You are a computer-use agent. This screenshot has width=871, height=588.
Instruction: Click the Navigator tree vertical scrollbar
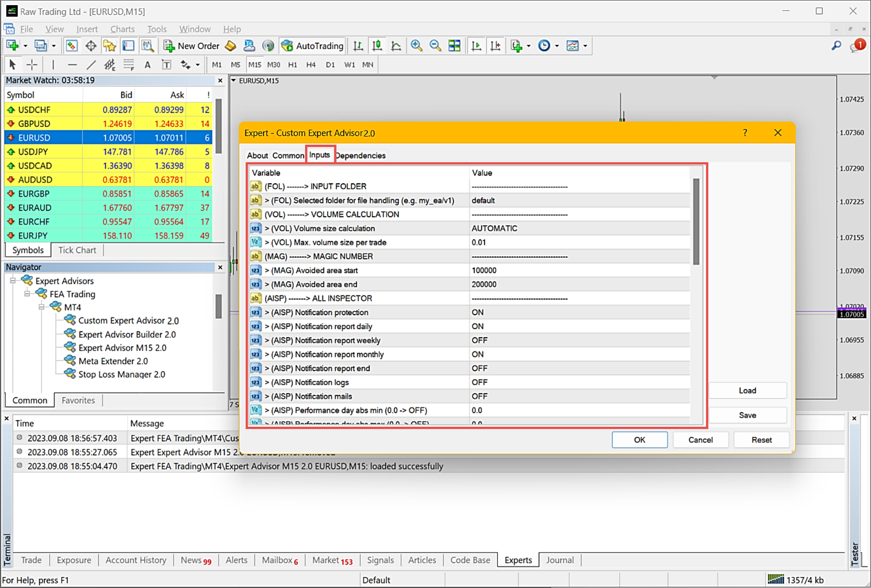point(218,306)
